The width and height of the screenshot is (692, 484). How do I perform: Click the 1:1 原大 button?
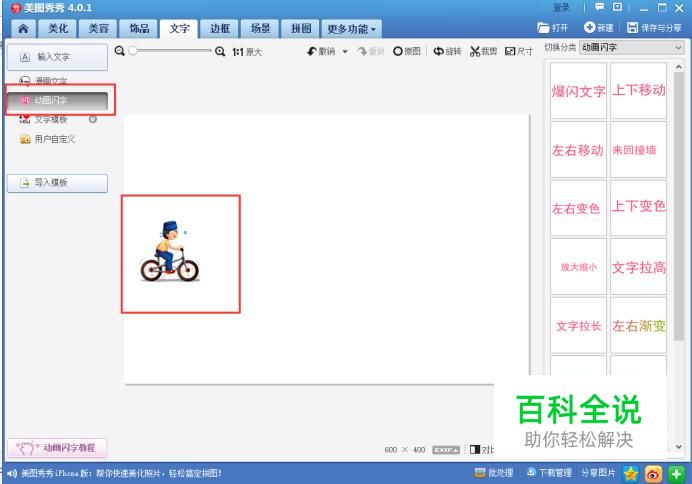coord(247,52)
